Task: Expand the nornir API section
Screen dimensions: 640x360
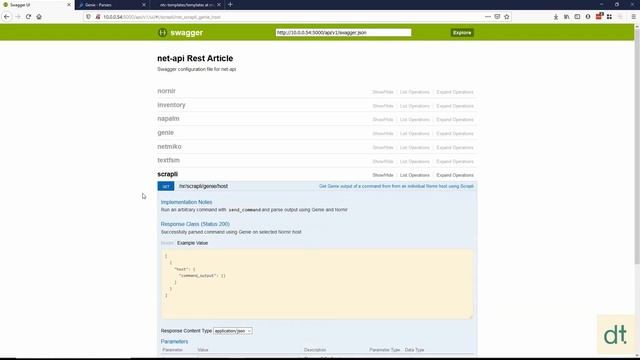Action: click(167, 91)
